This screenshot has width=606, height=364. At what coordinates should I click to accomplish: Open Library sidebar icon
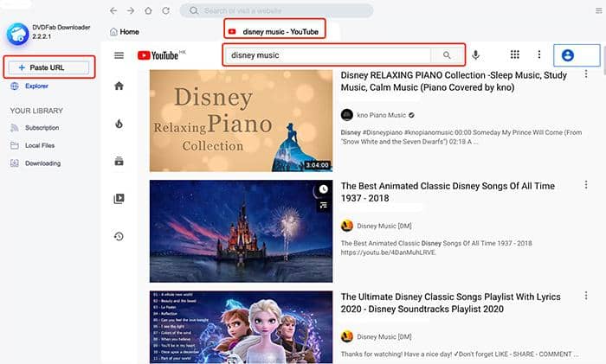click(x=119, y=198)
